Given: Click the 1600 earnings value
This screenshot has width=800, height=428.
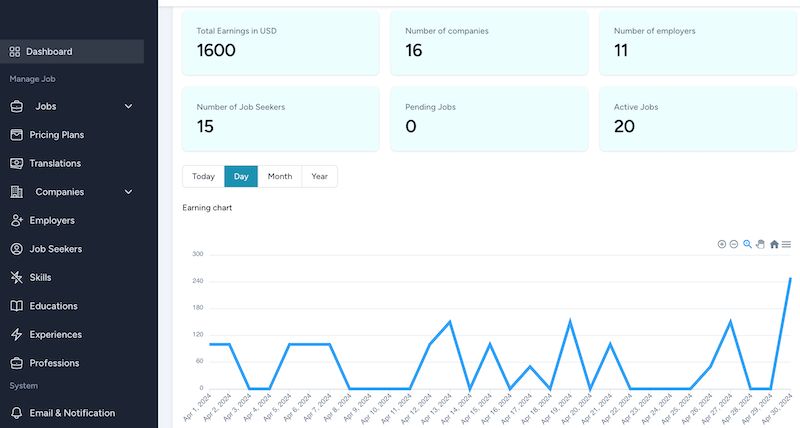Looking at the screenshot, I should click(216, 50).
